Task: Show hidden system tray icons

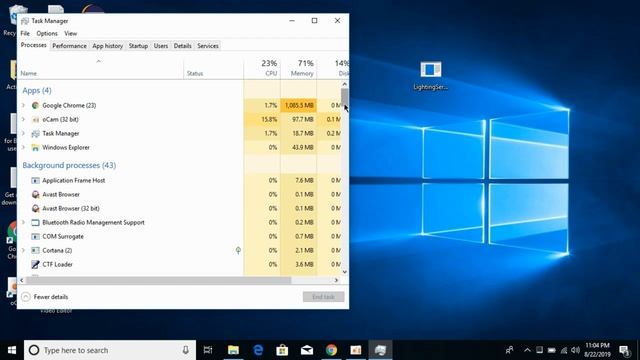Action: [x=527, y=350]
